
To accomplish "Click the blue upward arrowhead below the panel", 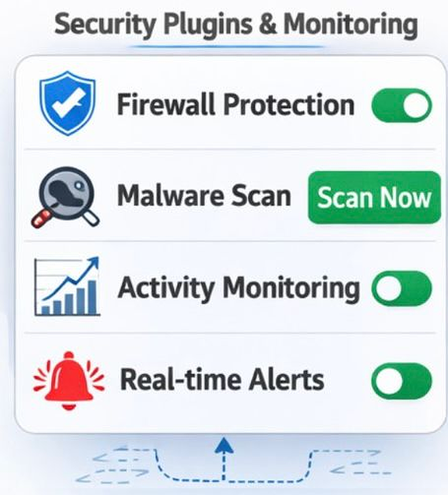I will point(224,445).
